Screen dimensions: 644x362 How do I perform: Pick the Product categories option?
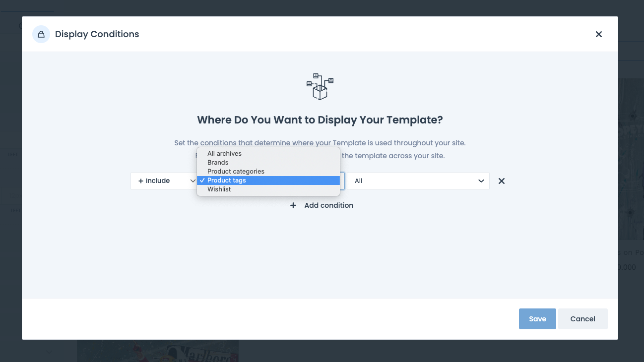(x=236, y=172)
